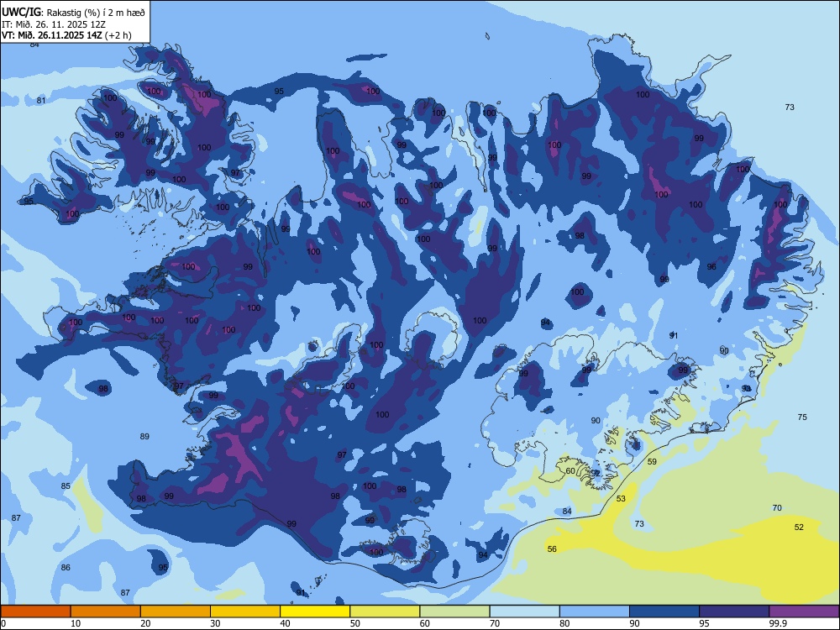840x630 pixels.
Task: Click the humidity value '85' on the map
Action: [66, 486]
